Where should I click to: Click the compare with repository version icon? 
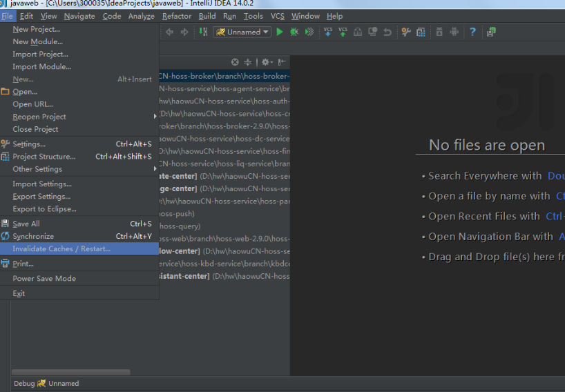[358, 32]
